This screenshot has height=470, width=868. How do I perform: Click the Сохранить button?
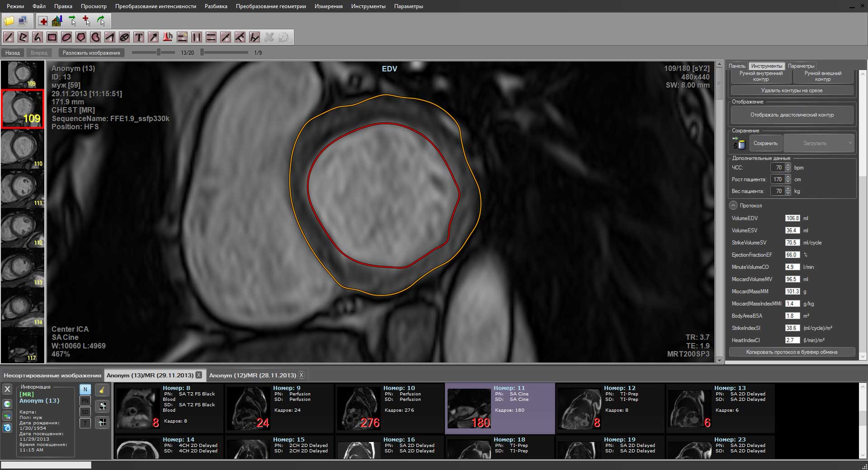(766, 143)
